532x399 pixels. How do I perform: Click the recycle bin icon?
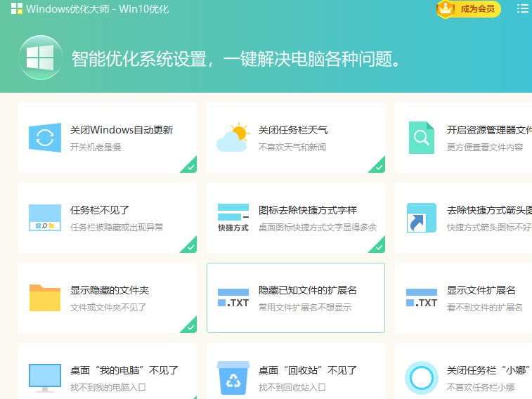point(233,378)
